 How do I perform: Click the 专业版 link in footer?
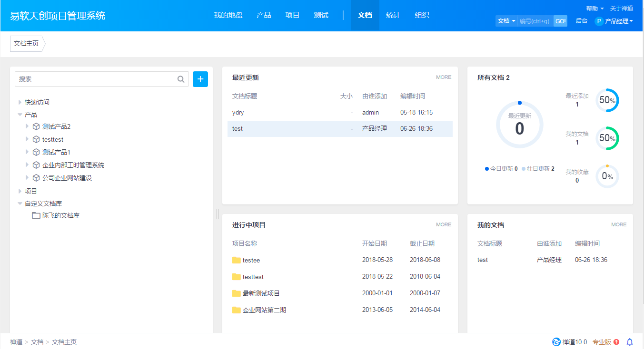(x=602, y=342)
